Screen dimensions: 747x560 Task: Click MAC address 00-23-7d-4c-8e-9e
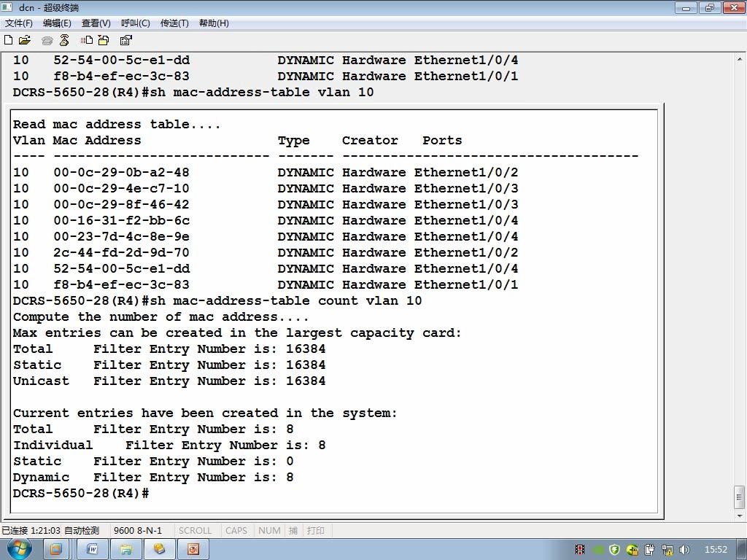(122, 237)
